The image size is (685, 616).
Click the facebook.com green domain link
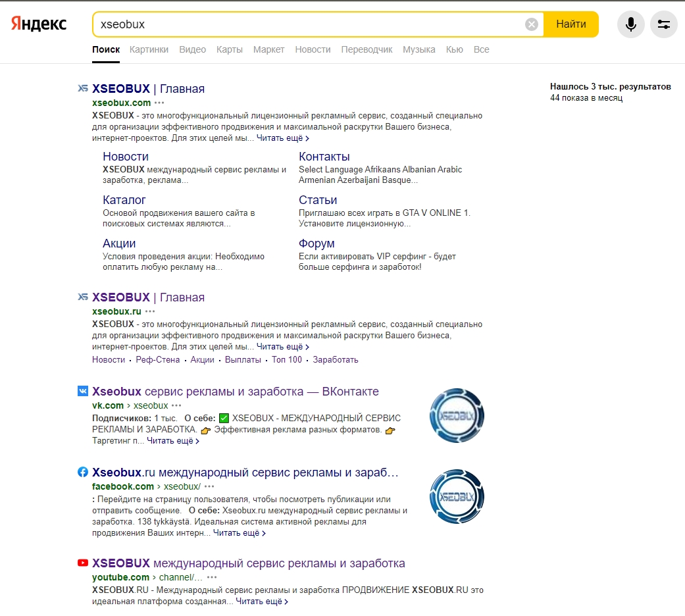click(123, 486)
